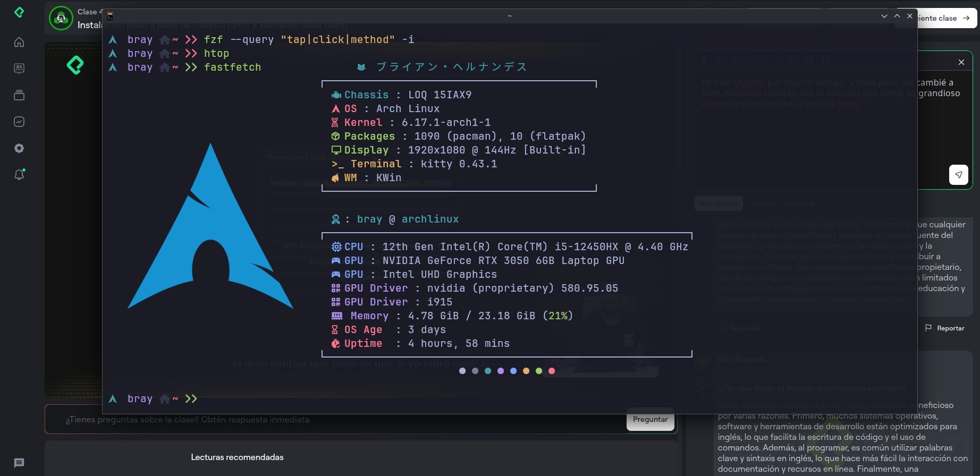Image resolution: width=980 pixels, height=476 pixels.
Task: Open the chat bubble icon at sidebar bottom
Action: tap(19, 463)
